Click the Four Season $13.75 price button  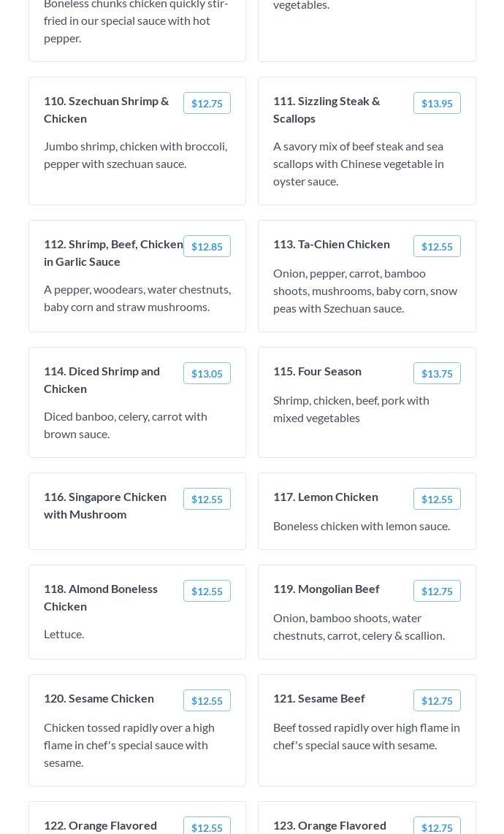tap(437, 373)
